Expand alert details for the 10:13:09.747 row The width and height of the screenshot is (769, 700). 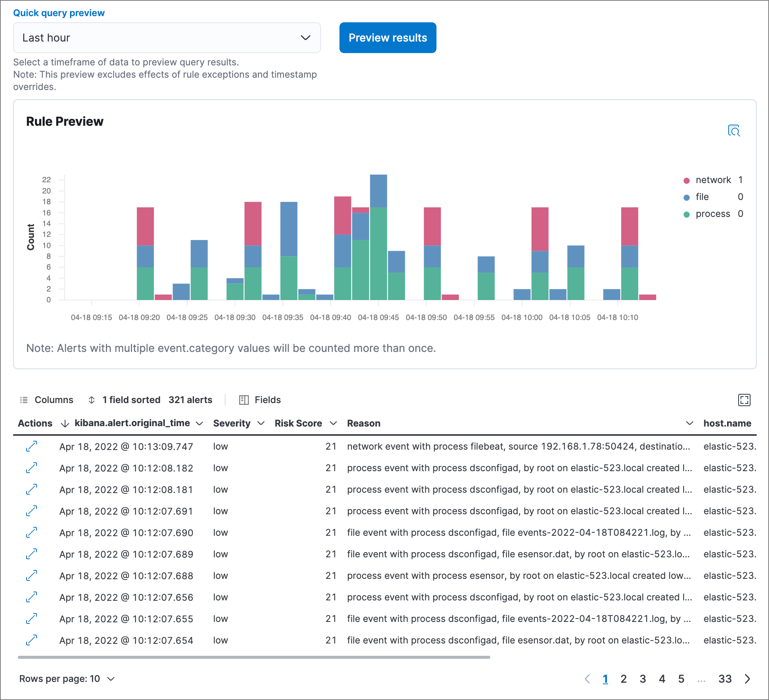coord(32,446)
